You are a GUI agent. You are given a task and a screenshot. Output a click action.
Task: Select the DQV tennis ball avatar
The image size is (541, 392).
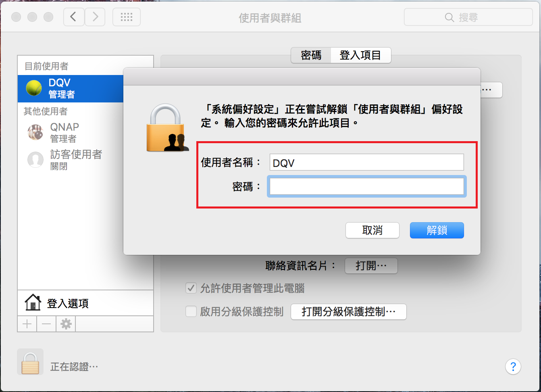click(x=34, y=88)
